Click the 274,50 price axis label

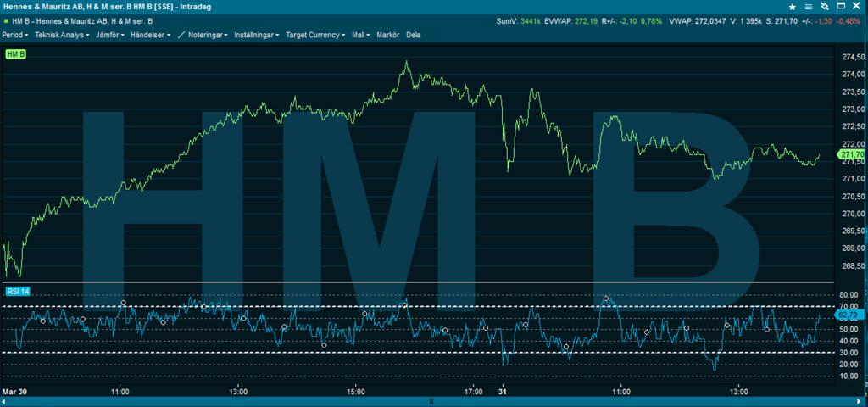(853, 57)
